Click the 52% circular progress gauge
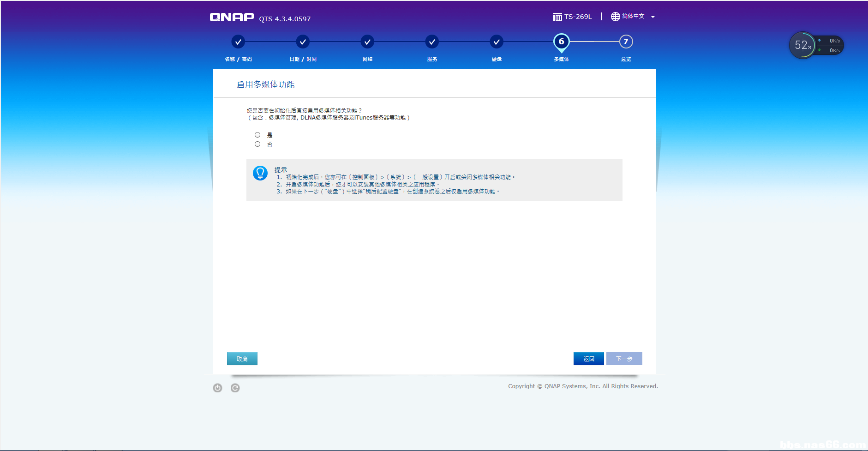This screenshot has width=868, height=451. click(802, 45)
